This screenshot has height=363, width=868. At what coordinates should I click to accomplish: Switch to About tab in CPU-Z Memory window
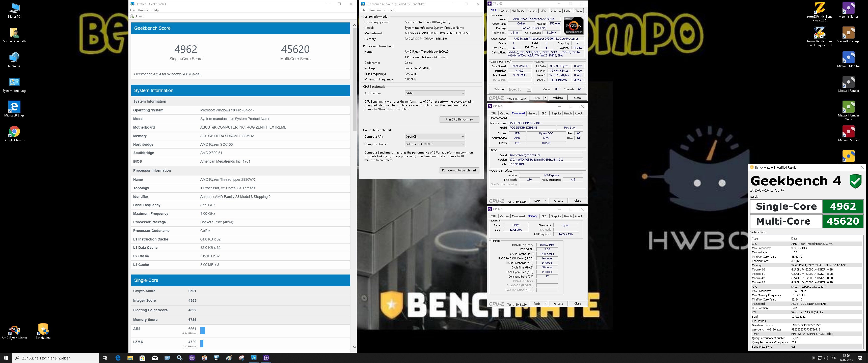pos(579,216)
